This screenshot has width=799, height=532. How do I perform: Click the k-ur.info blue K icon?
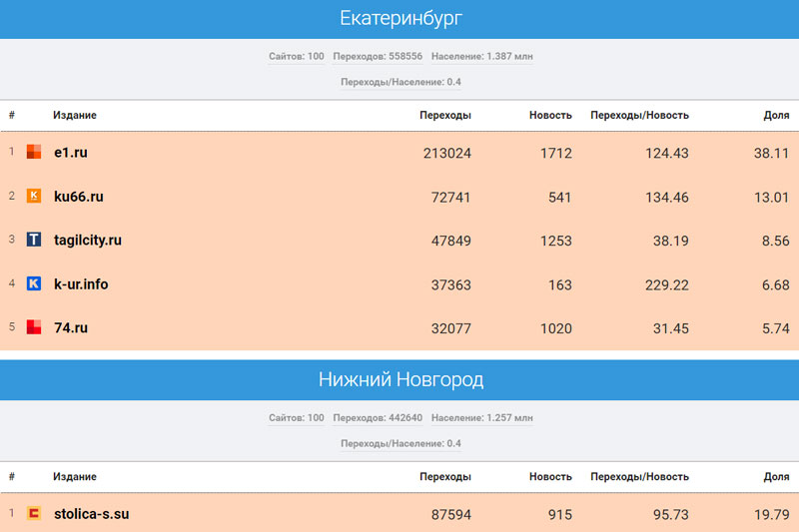click(x=34, y=284)
